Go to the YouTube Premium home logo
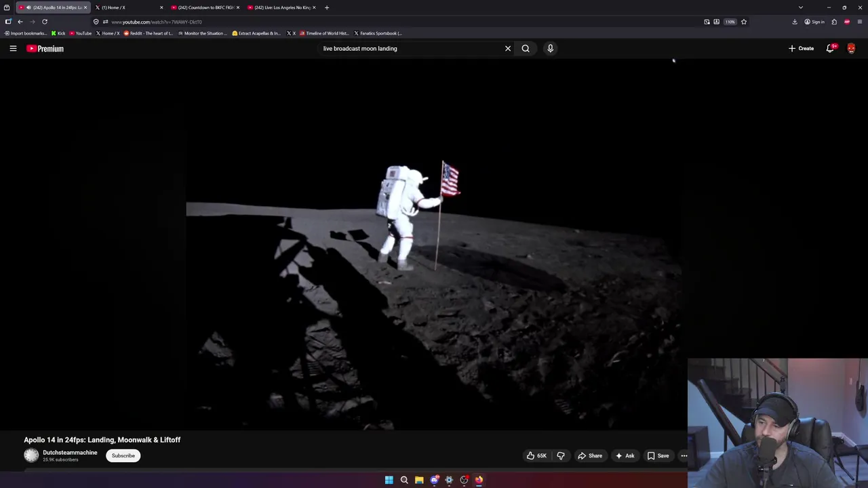This screenshot has width=868, height=488. click(x=45, y=48)
